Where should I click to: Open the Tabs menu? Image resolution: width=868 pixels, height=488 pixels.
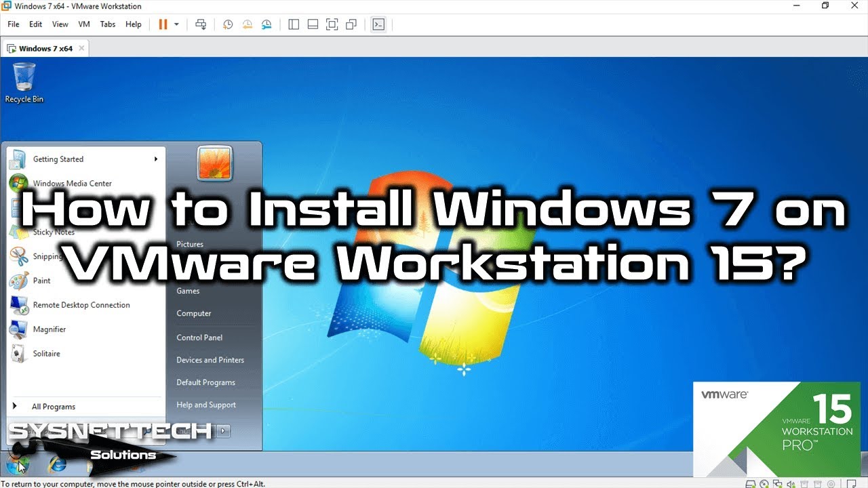tap(108, 24)
